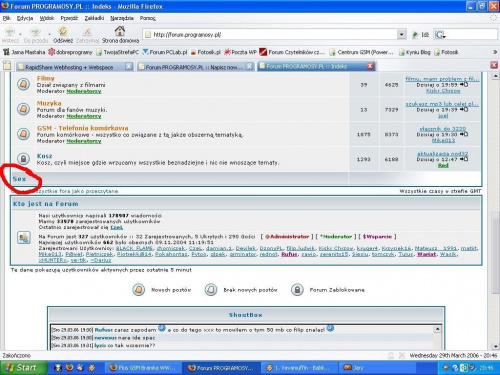Screen dimensions: 500x375
Task: Close the RapidShare Webhosting tab
Action: pos(129,66)
